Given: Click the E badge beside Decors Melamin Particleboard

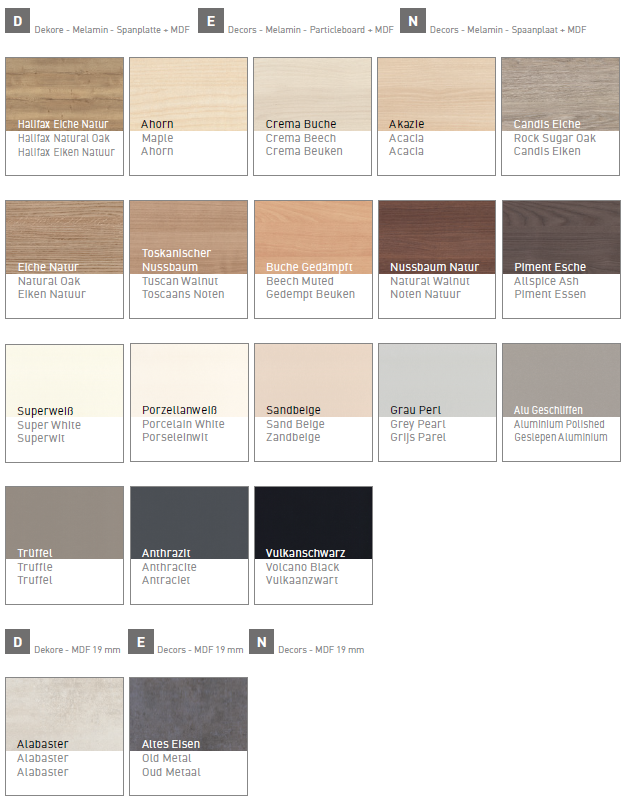Looking at the screenshot, I should pos(211,21).
